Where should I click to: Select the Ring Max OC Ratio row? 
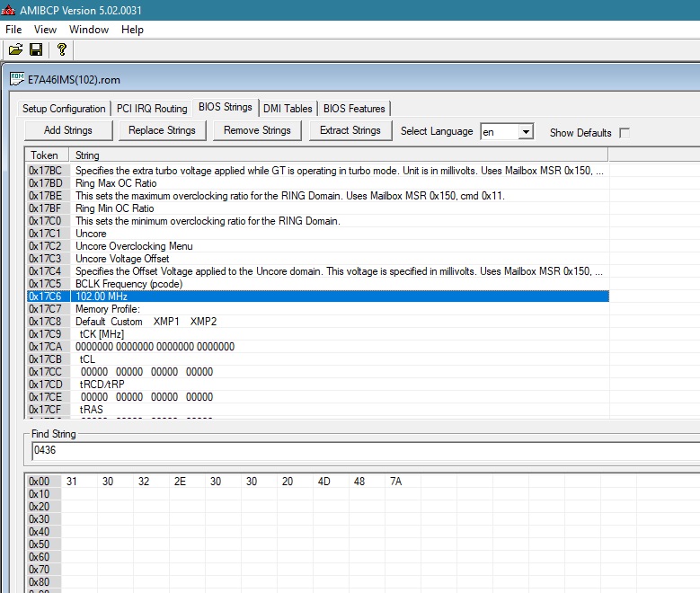[317, 183]
